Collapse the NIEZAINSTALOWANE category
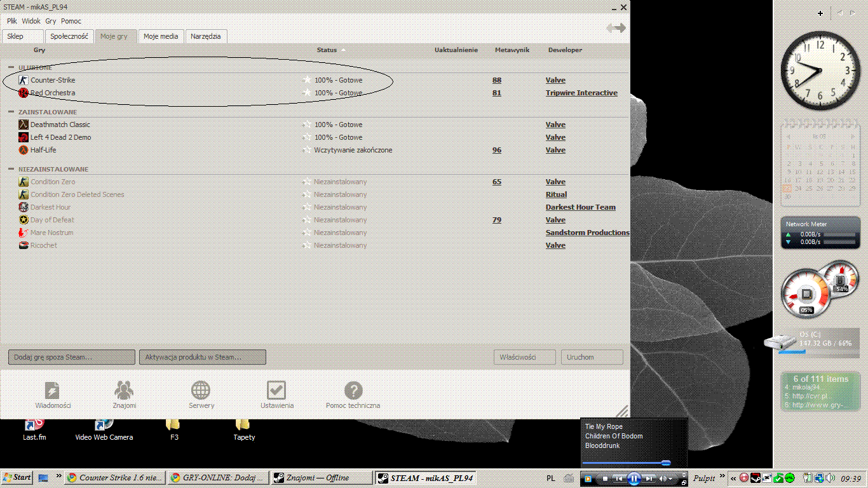Image resolution: width=868 pixels, height=488 pixels. 11,169
